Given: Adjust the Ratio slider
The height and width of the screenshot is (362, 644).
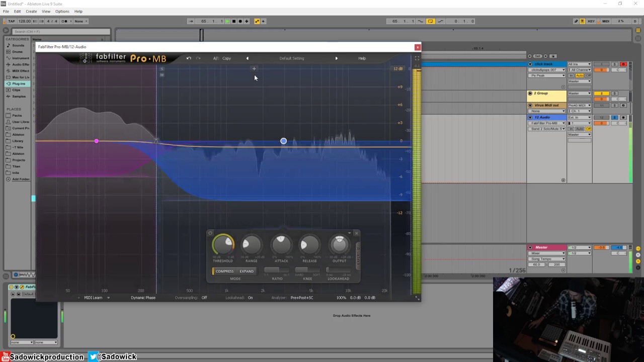Looking at the screenshot, I should coord(277,270).
